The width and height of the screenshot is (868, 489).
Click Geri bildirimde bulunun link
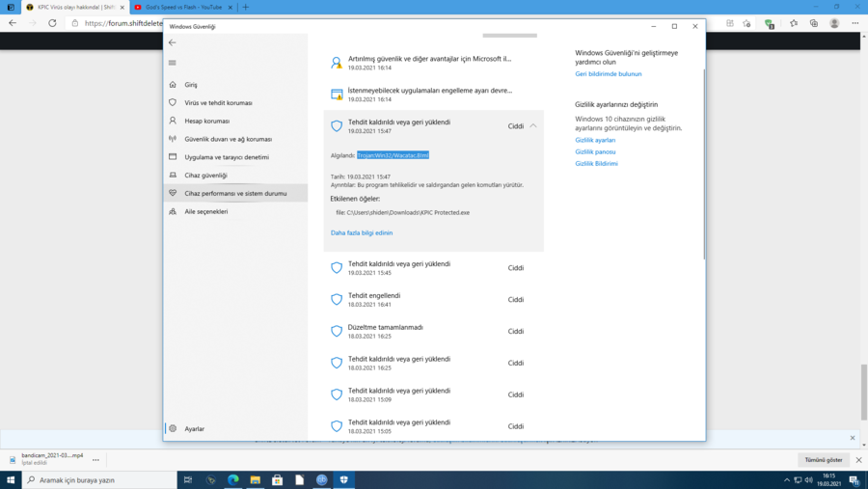pyautogui.click(x=608, y=73)
